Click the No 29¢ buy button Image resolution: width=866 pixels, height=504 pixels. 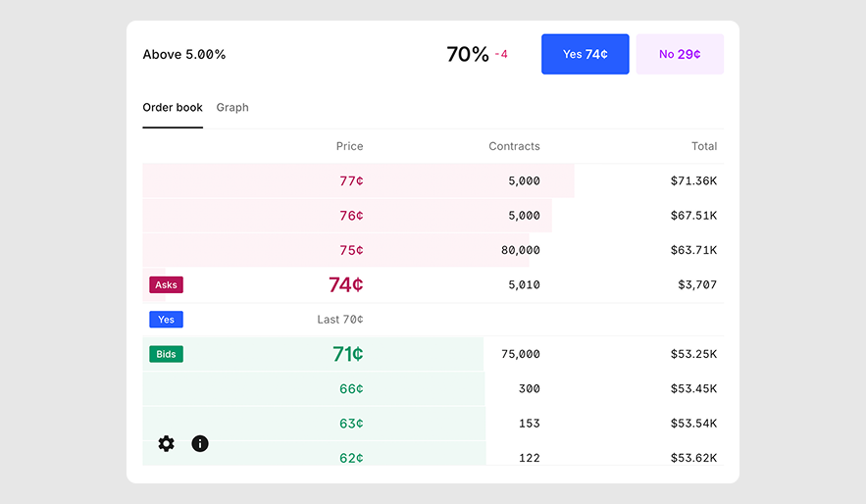(680, 54)
